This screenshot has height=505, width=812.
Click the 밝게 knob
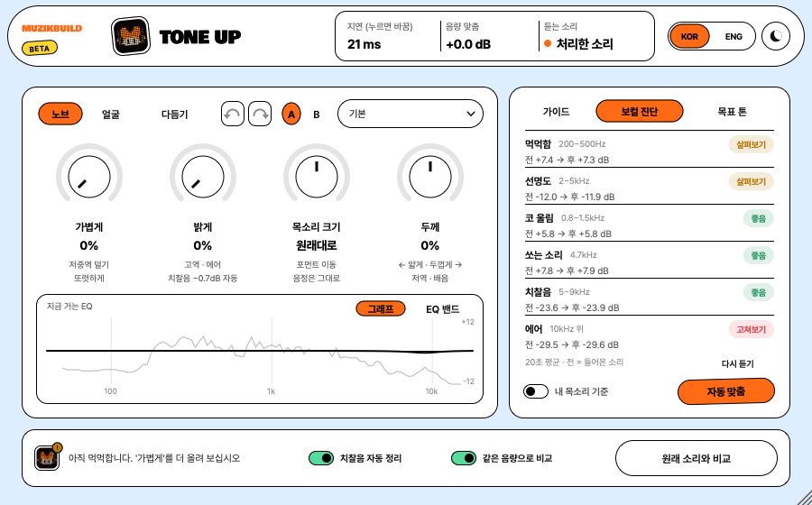click(202, 177)
